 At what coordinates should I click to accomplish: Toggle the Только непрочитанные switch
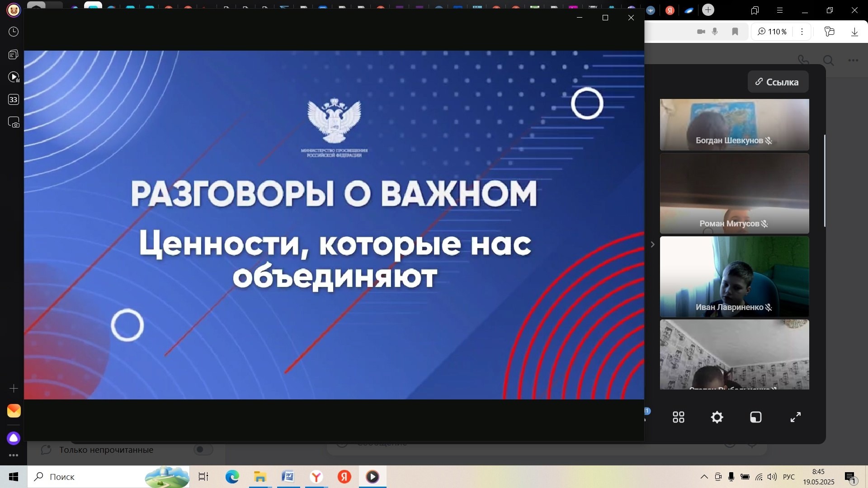[x=203, y=450]
